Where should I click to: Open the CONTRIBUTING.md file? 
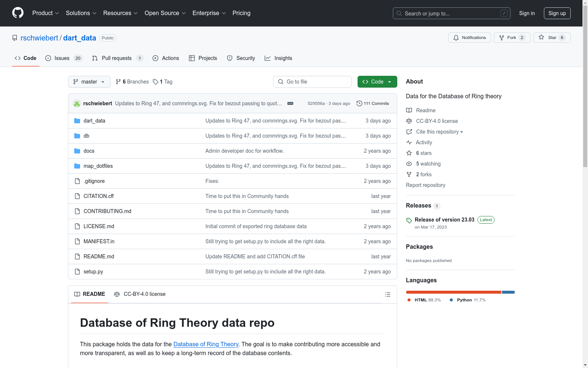pos(107,211)
